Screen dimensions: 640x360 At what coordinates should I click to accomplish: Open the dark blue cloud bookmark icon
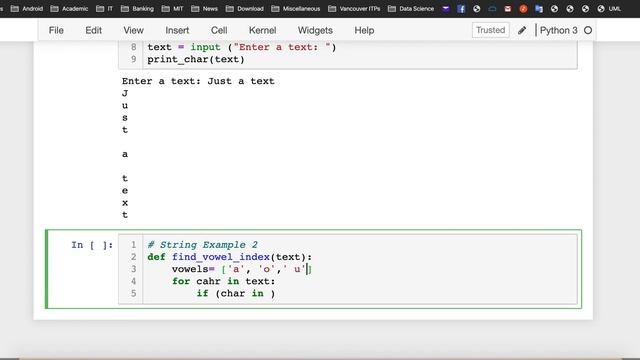click(x=492, y=9)
